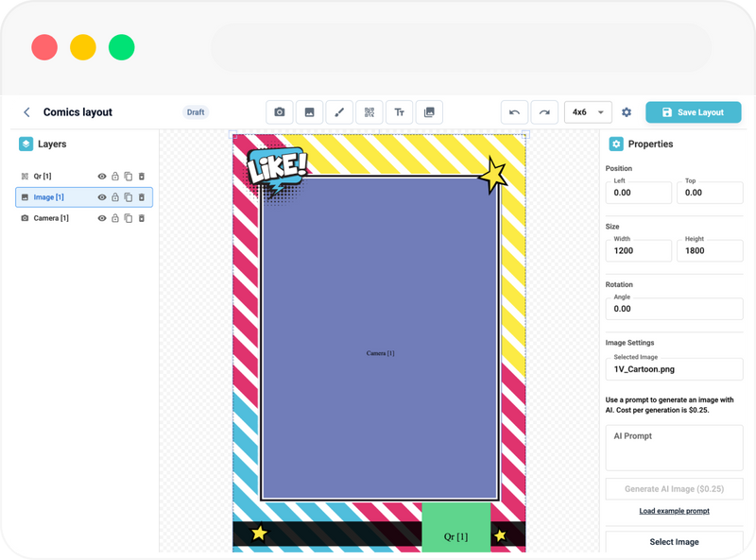Open the Load example prompt link
Viewport: 756px width, 560px height.
click(674, 511)
